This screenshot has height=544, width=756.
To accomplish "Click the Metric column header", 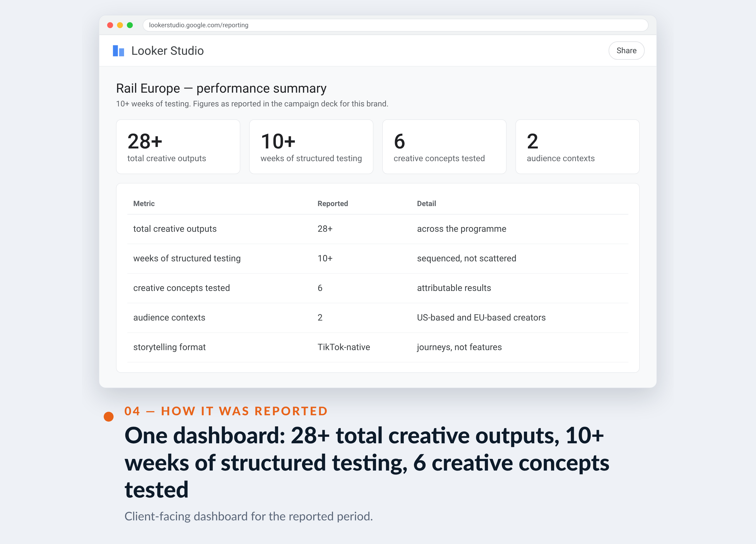I will 144,204.
